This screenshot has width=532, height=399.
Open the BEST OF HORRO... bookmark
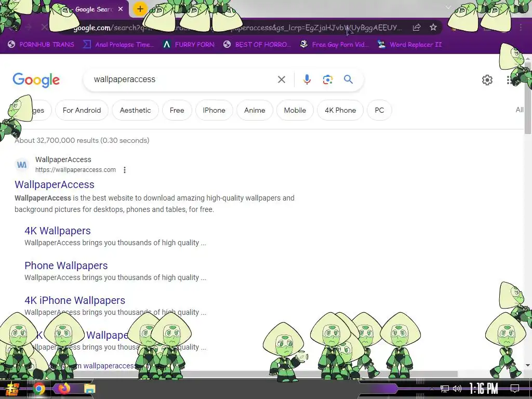click(258, 45)
